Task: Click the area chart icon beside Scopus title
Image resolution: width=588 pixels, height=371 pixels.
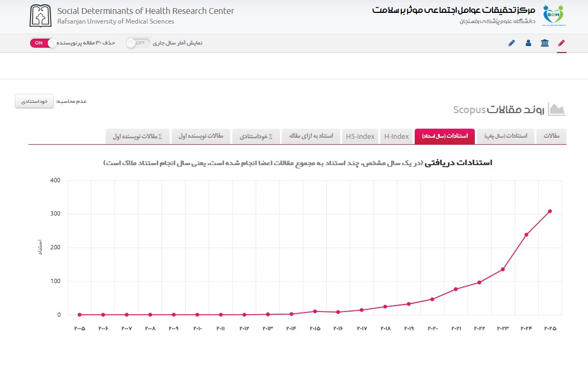Action: (x=556, y=109)
